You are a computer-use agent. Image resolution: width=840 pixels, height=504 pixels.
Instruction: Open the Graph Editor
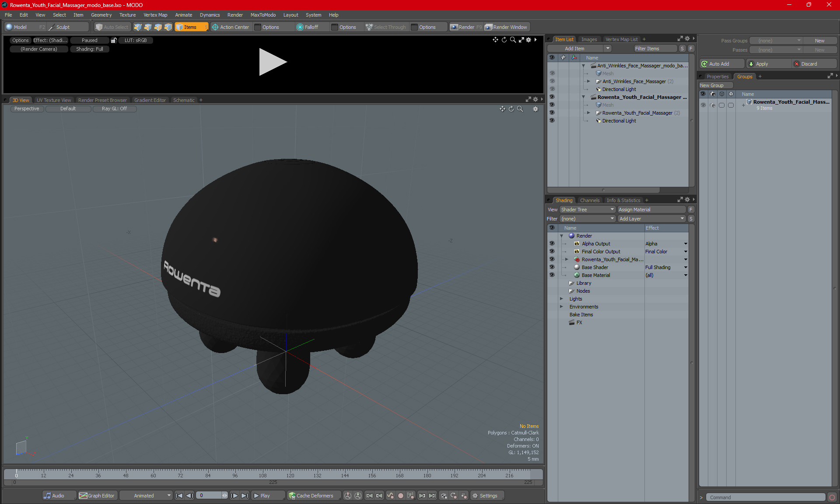97,496
